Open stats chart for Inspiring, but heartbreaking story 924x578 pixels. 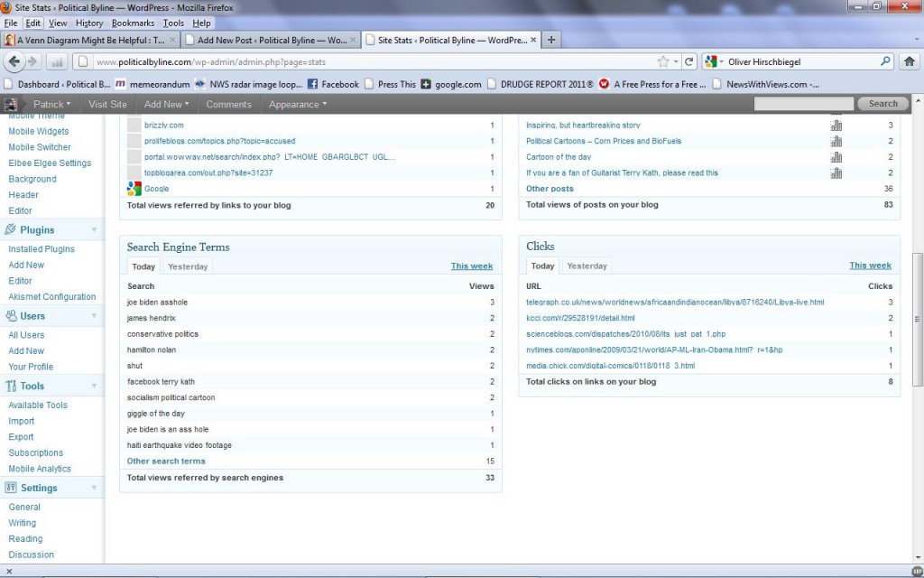(836, 125)
